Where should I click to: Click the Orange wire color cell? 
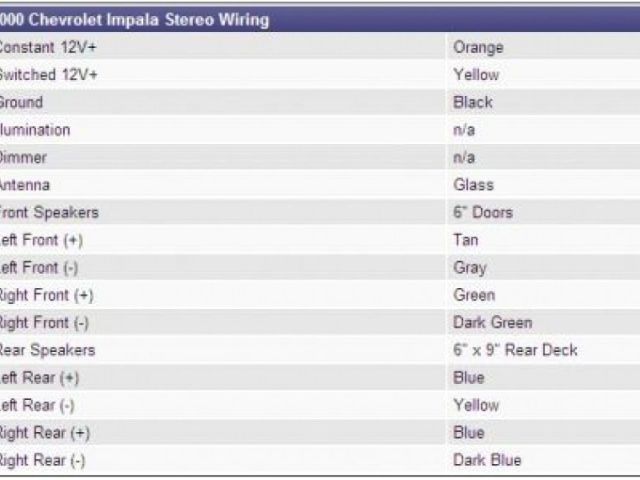(478, 47)
